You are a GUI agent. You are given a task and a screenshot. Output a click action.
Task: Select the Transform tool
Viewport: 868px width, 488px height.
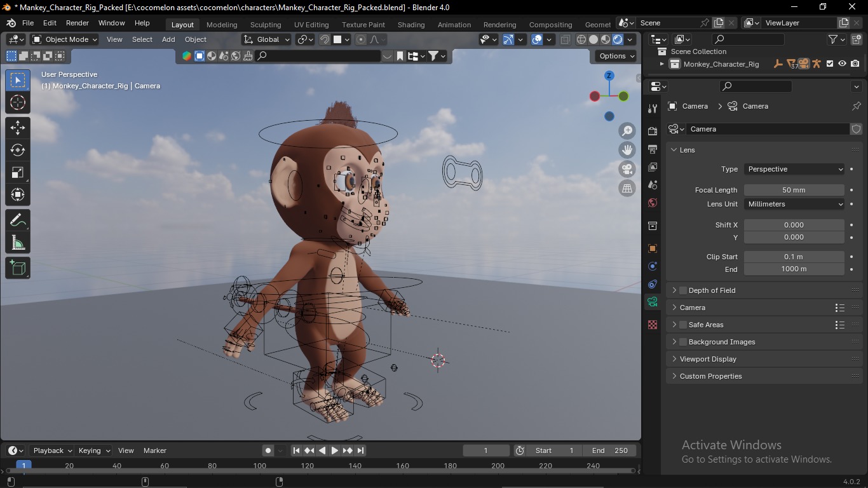point(18,194)
